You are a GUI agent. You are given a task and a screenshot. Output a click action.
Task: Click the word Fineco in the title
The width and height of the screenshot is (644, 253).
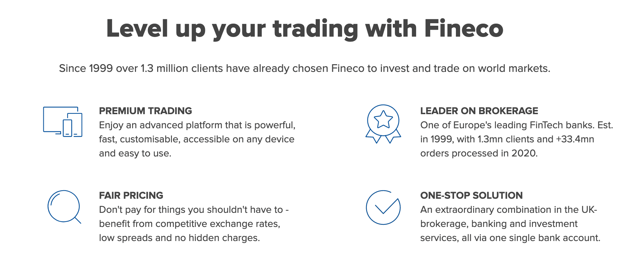pos(464,29)
